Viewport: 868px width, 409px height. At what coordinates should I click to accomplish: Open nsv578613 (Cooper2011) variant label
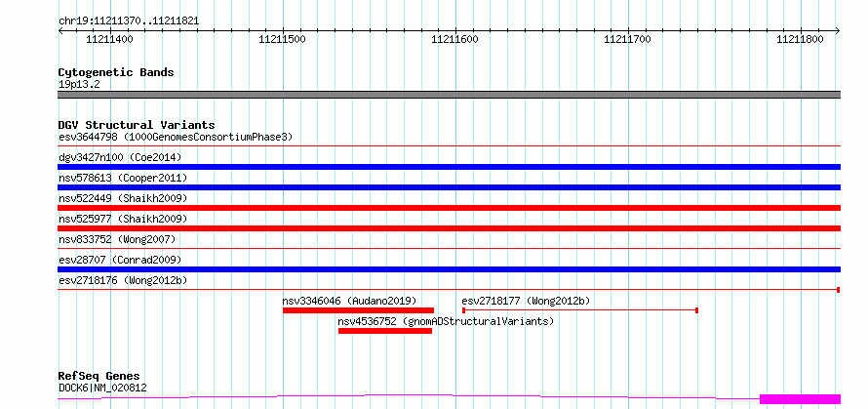pos(123,178)
